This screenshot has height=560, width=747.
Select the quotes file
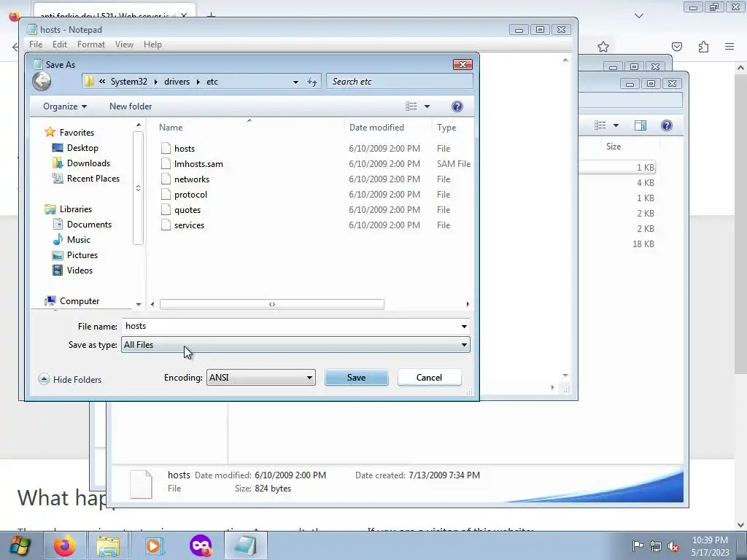click(x=187, y=209)
